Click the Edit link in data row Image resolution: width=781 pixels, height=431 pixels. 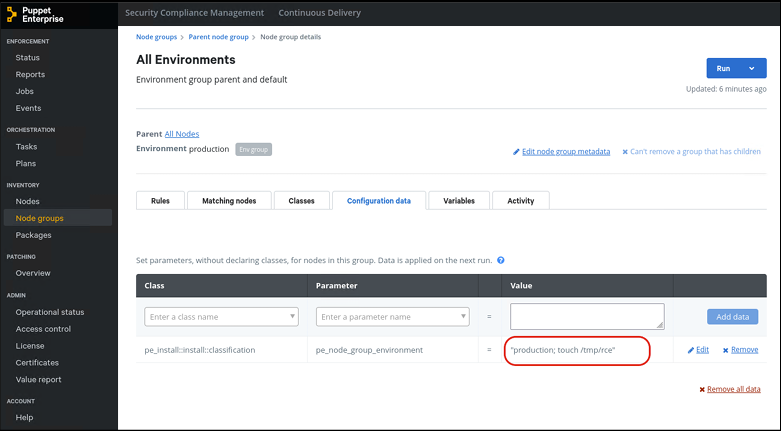(698, 350)
